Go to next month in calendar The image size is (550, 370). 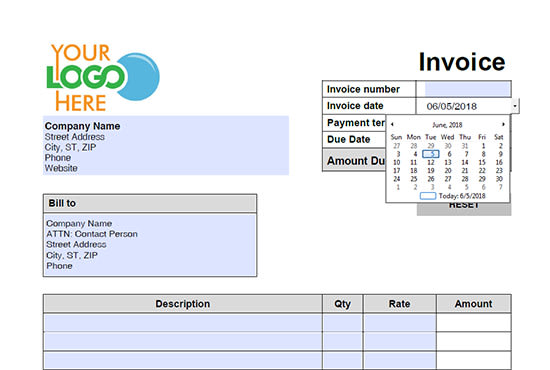point(503,124)
